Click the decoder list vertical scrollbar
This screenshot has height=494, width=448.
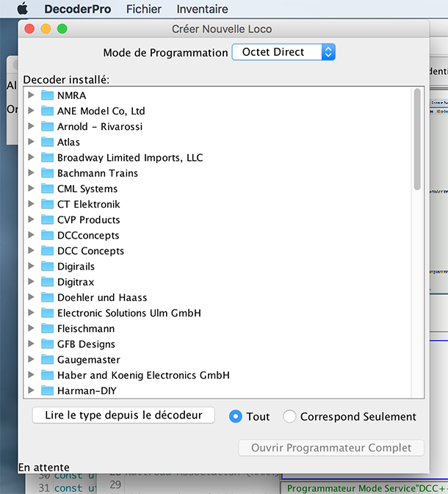tap(417, 139)
